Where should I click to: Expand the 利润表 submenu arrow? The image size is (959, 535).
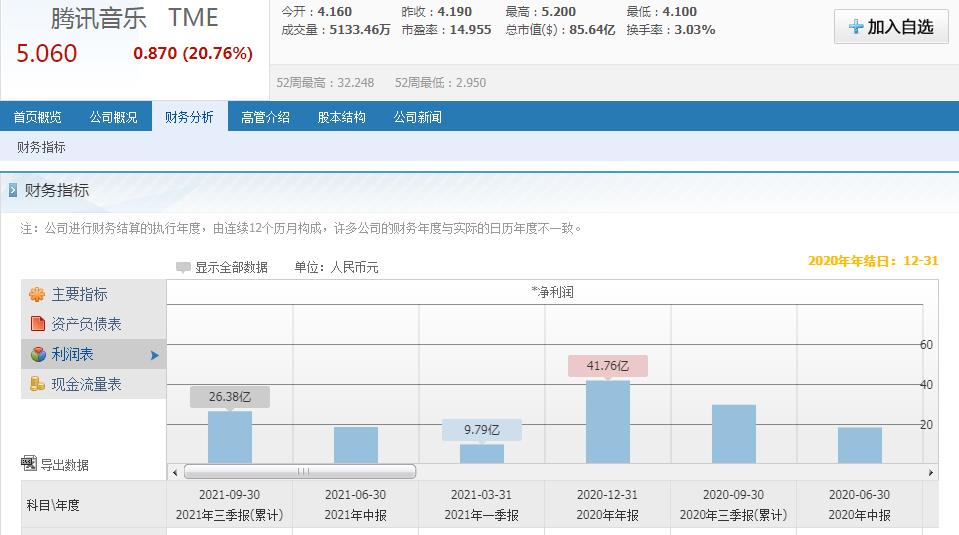point(155,355)
